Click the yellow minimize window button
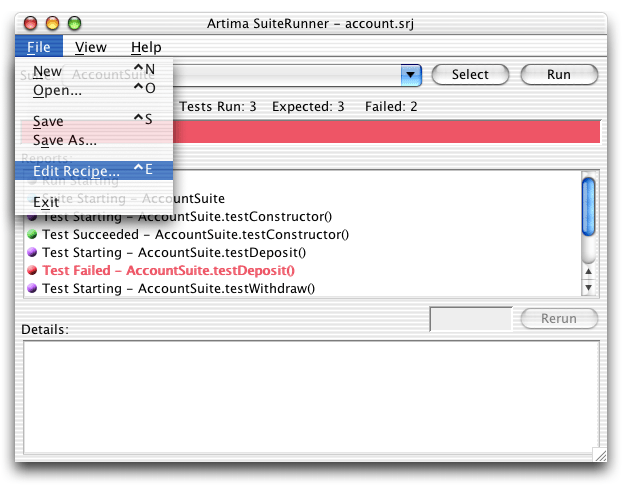Screen dimensions: 629x485 click(53, 23)
